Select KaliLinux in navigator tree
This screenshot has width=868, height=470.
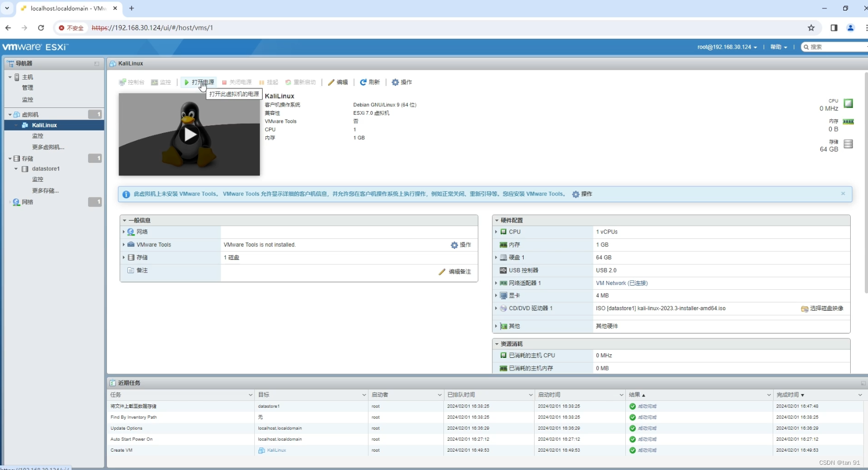[x=44, y=125]
